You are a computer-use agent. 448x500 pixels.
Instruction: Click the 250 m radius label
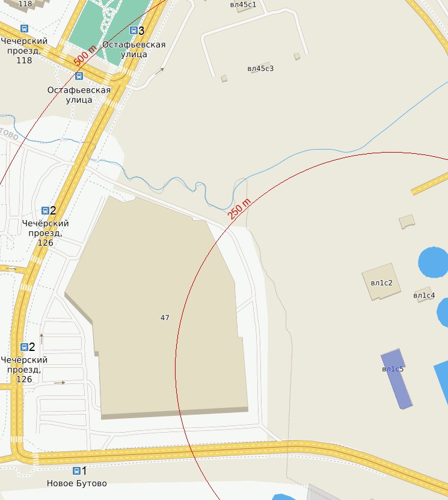tap(239, 209)
